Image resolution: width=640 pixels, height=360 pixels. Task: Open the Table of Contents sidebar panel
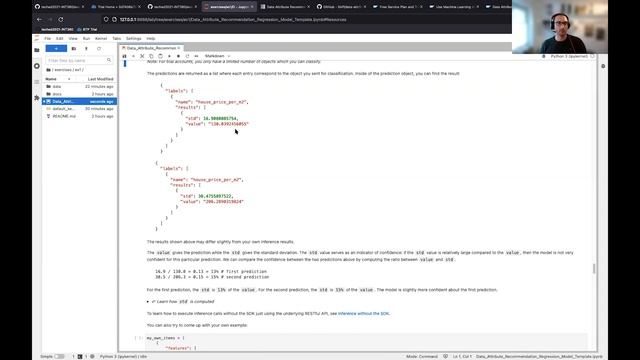point(37,82)
